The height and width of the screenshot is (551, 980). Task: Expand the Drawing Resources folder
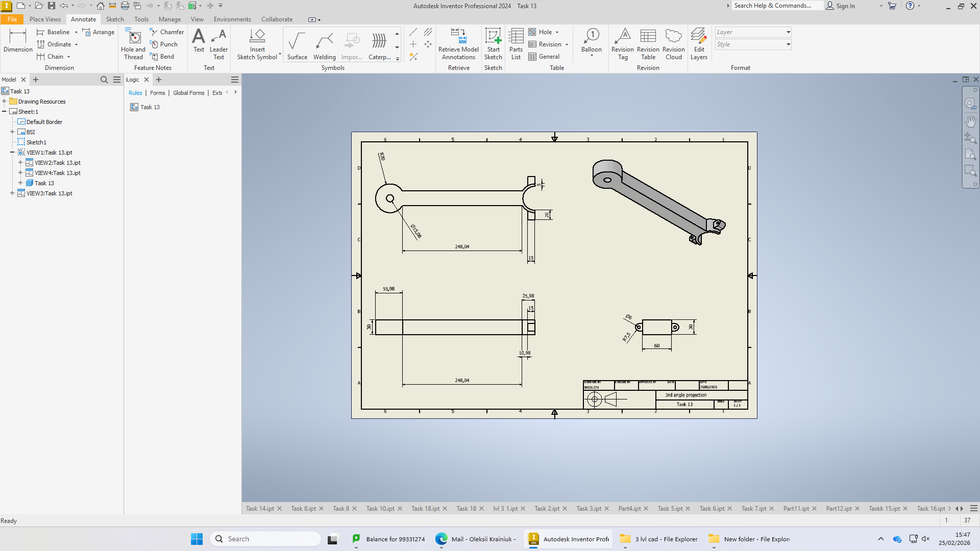click(4, 102)
